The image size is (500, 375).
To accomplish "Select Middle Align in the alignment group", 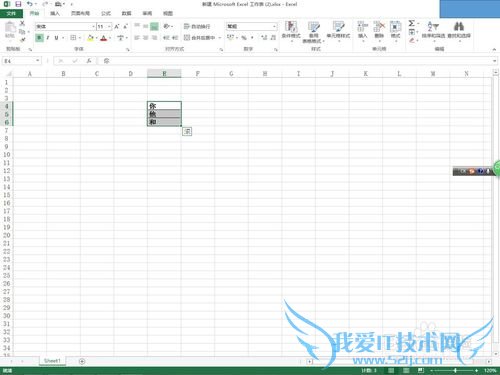I will (x=146, y=26).
